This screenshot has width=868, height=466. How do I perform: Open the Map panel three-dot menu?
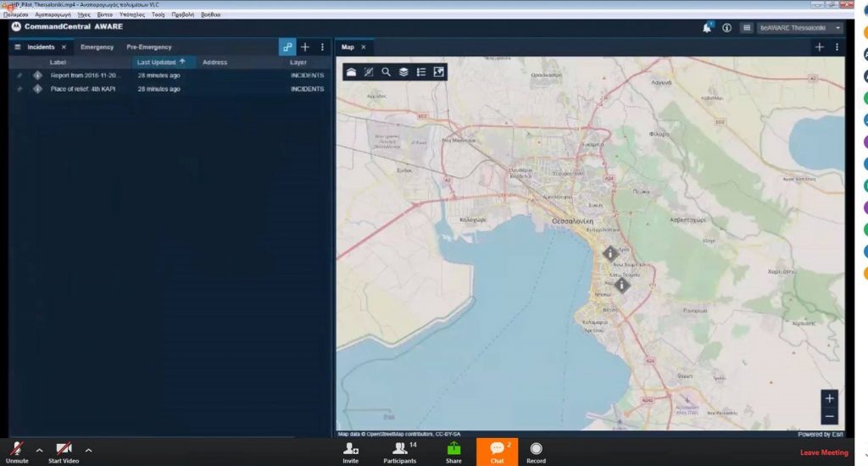point(837,47)
